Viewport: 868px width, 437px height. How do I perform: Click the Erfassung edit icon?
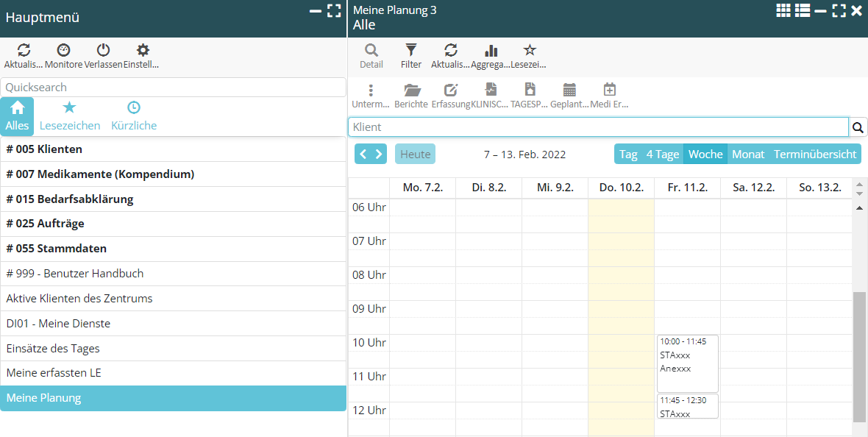point(451,90)
